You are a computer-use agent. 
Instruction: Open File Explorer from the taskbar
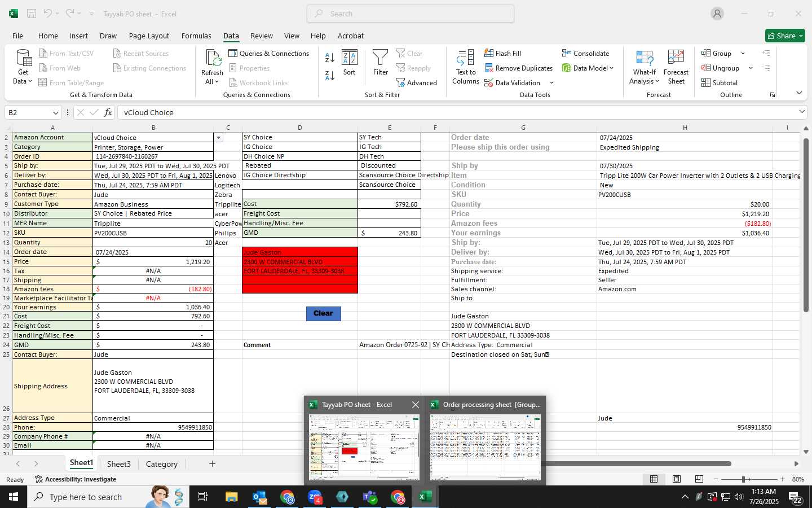232,497
